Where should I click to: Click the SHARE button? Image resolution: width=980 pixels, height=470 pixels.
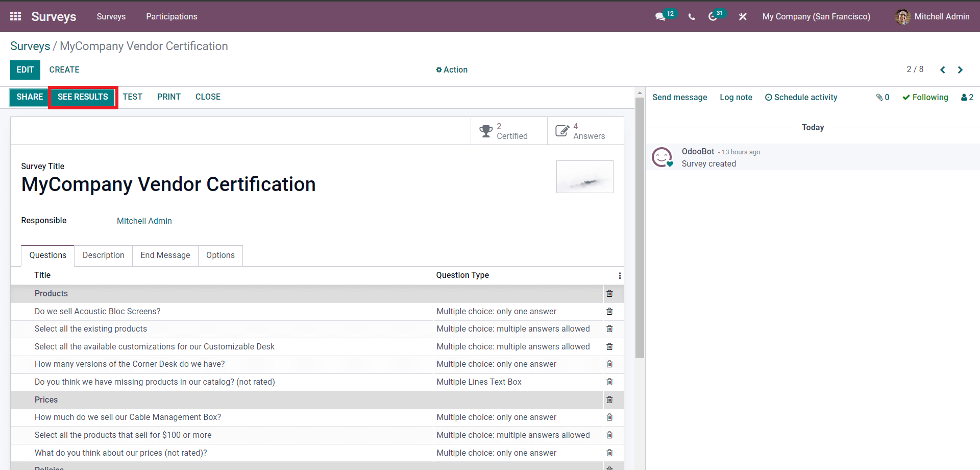coord(30,97)
